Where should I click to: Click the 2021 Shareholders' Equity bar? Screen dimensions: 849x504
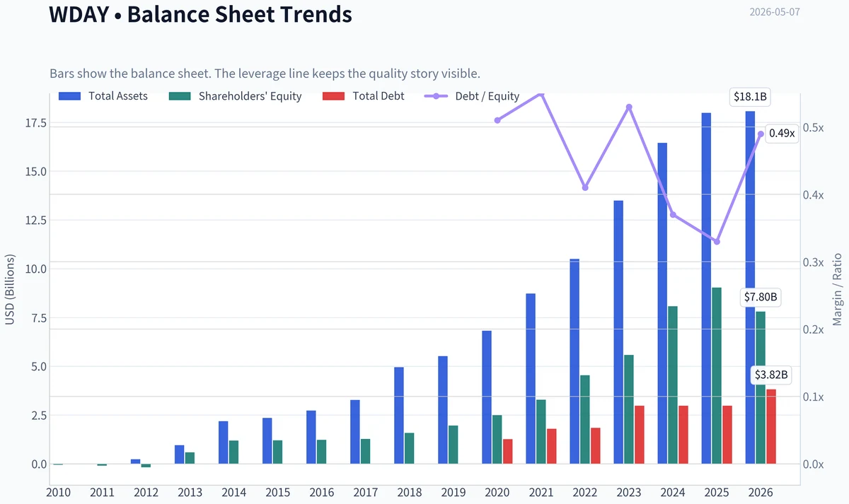tap(541, 432)
